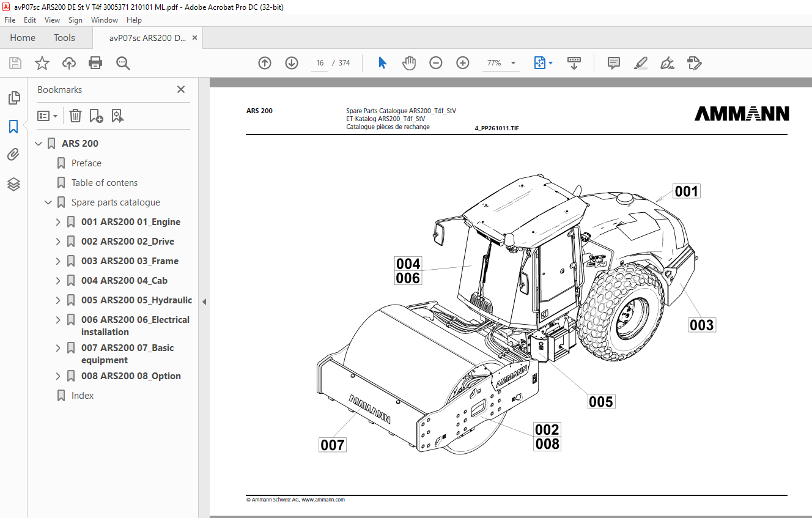Add a comment with the note icon
Viewport: 812px width, 518px height.
pyautogui.click(x=614, y=63)
